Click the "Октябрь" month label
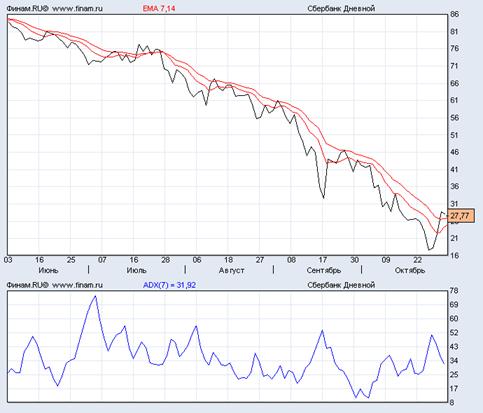Image resolution: width=483 pixels, height=413 pixels. pos(410,270)
